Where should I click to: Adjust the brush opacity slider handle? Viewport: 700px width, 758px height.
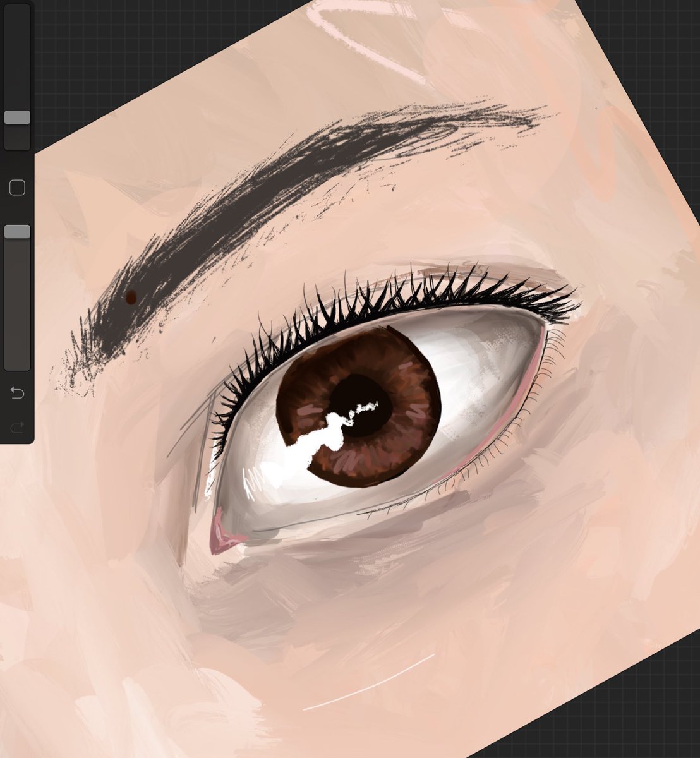click(17, 232)
